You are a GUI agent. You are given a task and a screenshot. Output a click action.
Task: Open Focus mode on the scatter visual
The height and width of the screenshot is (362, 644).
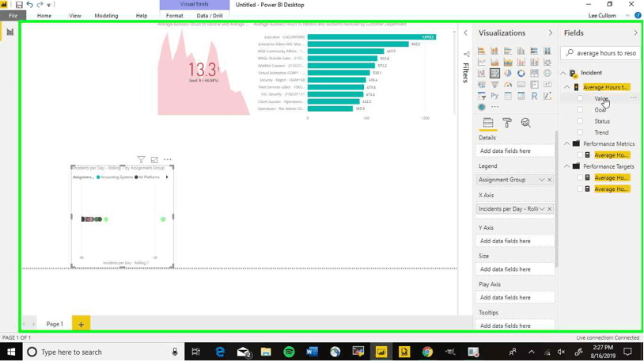coord(154,159)
